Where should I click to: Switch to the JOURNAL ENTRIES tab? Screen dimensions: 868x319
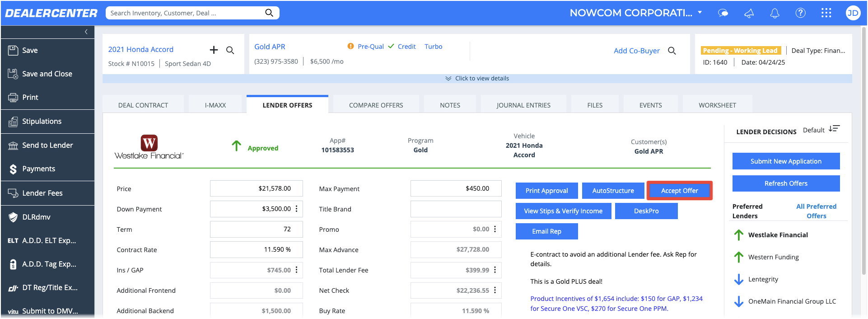523,105
